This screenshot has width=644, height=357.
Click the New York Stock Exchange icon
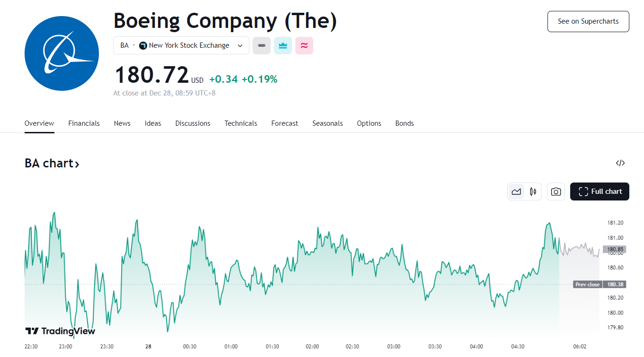click(x=143, y=45)
